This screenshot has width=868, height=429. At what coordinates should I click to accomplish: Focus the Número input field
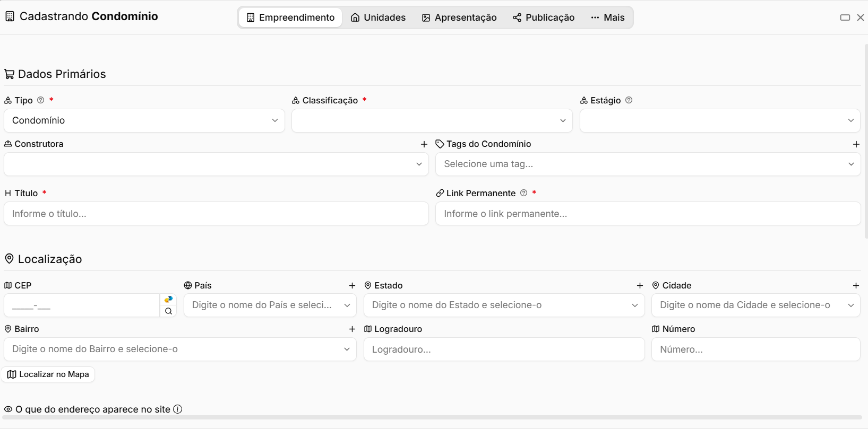tap(756, 349)
